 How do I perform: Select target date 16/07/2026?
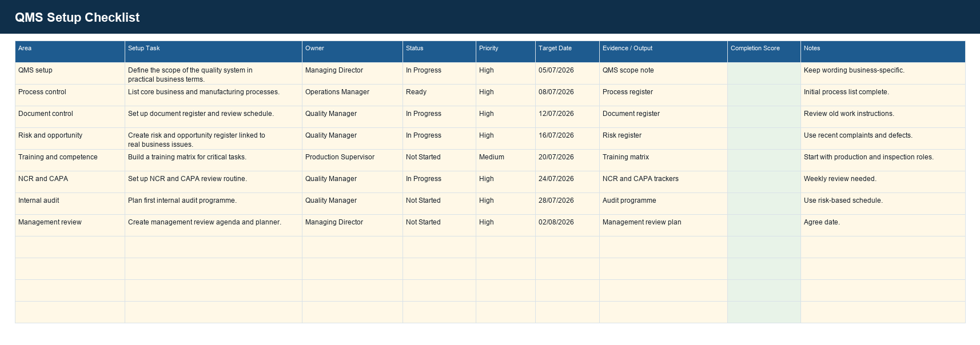(567, 138)
